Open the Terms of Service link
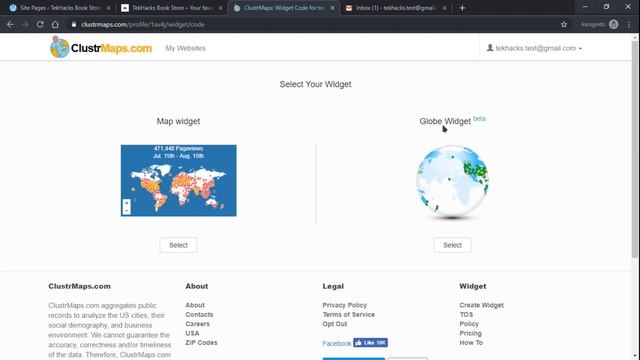This screenshot has width=640, height=360. click(349, 314)
